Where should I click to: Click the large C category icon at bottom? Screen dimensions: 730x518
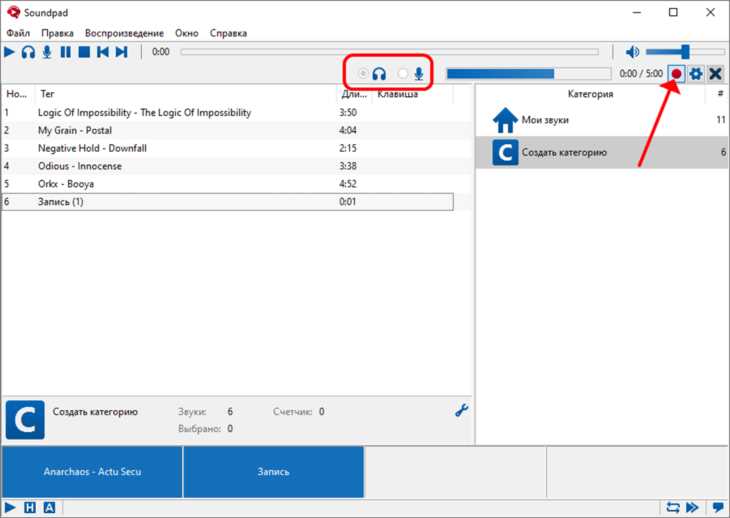click(25, 420)
